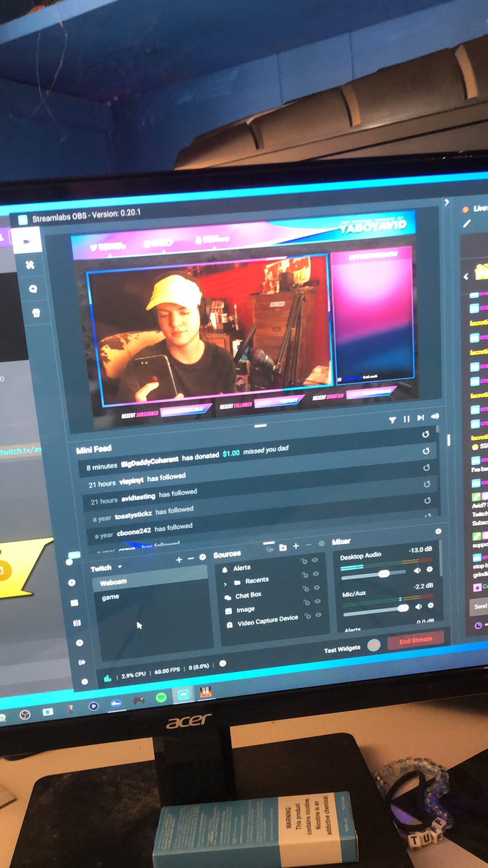Viewport: 488px width, 868px height.
Task: Open scene settings gear icon
Action: pyautogui.click(x=202, y=557)
